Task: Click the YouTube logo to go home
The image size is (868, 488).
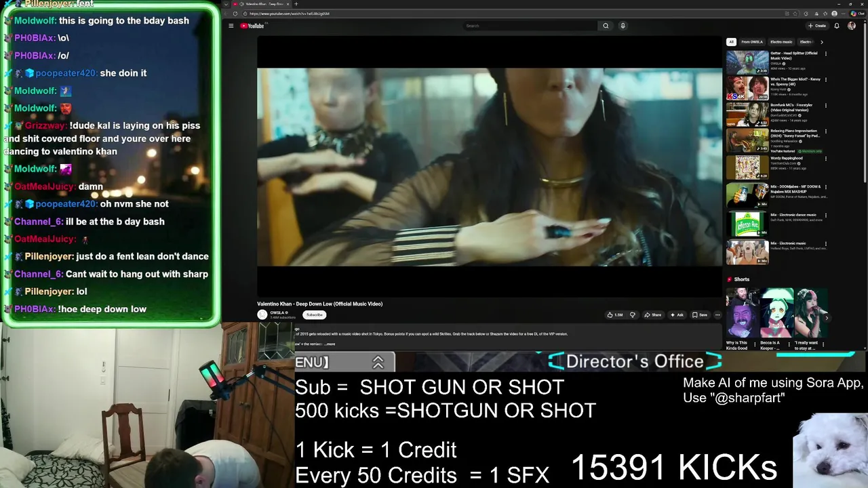Action: pos(252,26)
